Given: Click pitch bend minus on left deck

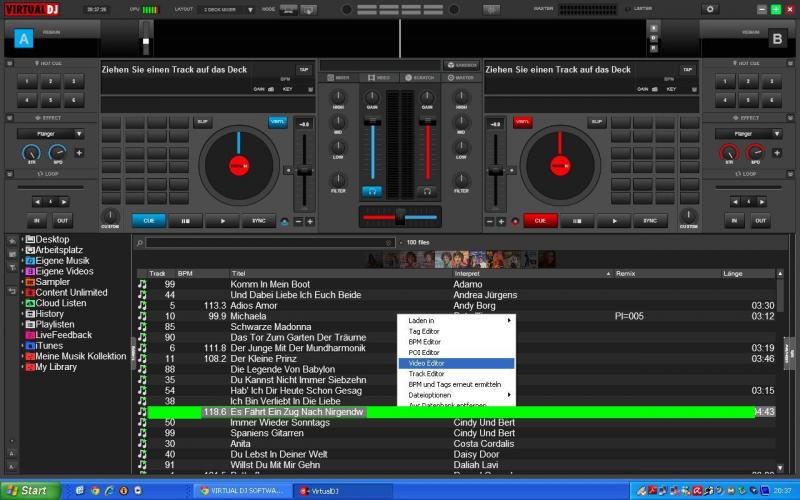Looking at the screenshot, I should (298, 221).
